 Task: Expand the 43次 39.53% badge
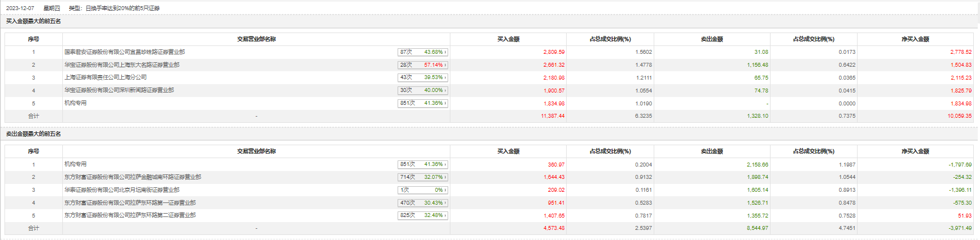coord(423,77)
